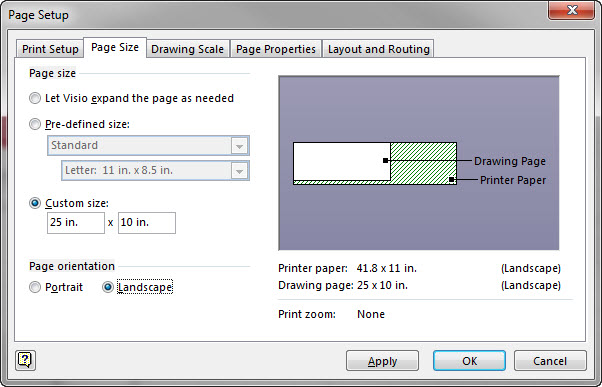Switch to the Print Setup tab
Image resolution: width=602 pixels, height=387 pixels.
pyautogui.click(x=50, y=49)
